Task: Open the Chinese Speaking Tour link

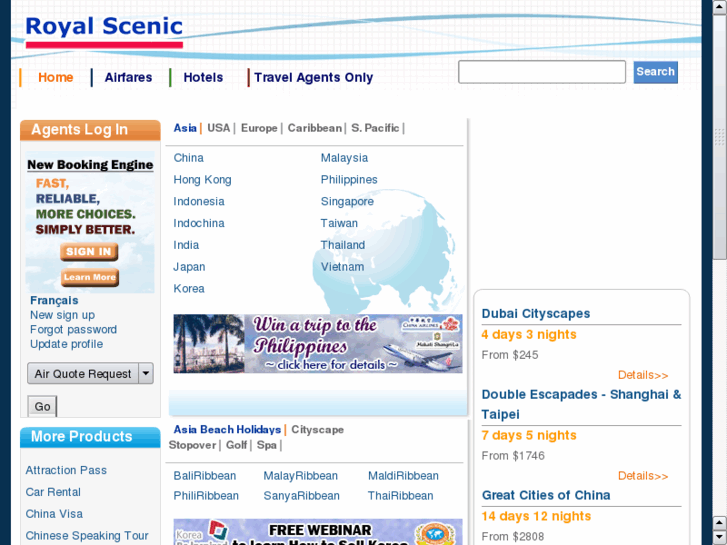Action: (87, 536)
